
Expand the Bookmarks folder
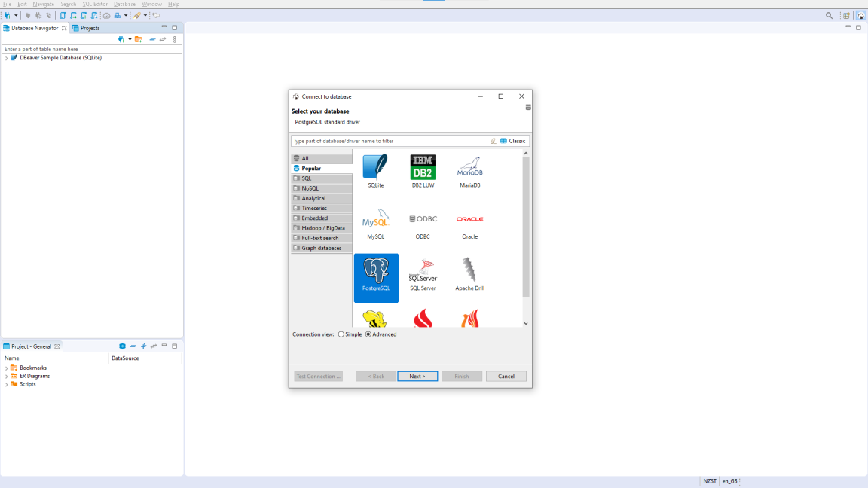click(7, 368)
